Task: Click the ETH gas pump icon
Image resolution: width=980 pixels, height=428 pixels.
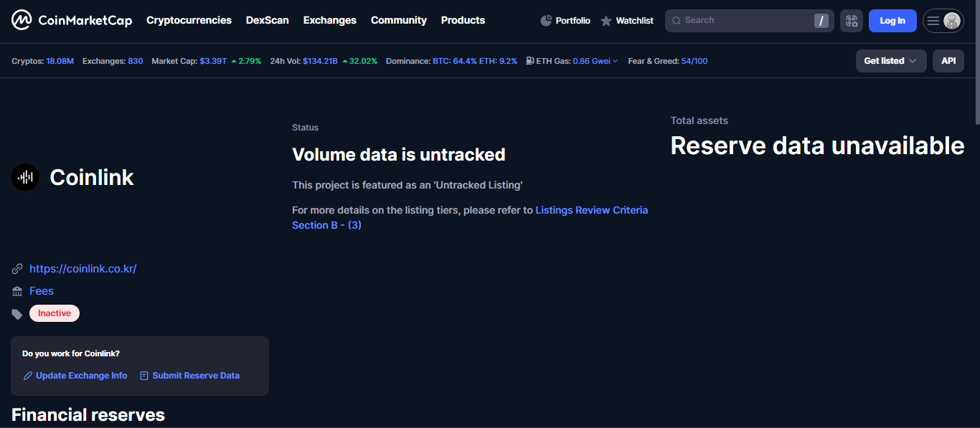Action: [x=529, y=61]
